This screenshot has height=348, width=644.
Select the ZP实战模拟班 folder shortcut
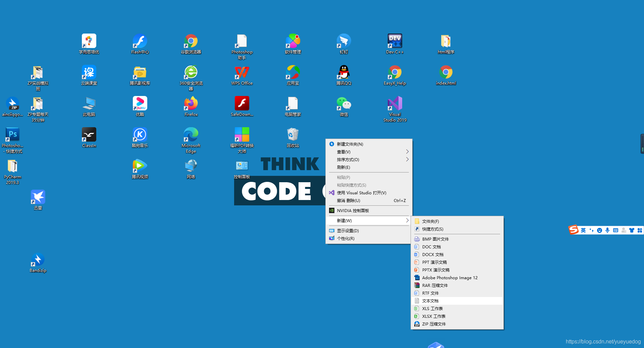tap(38, 78)
